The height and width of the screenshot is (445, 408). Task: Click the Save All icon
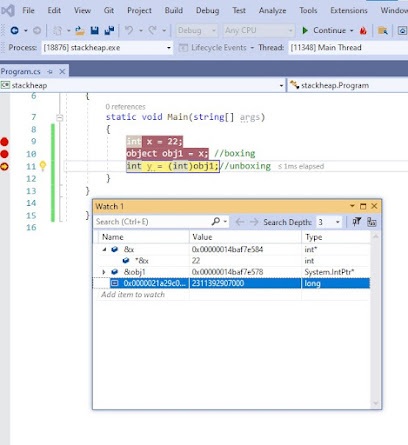[109, 31]
